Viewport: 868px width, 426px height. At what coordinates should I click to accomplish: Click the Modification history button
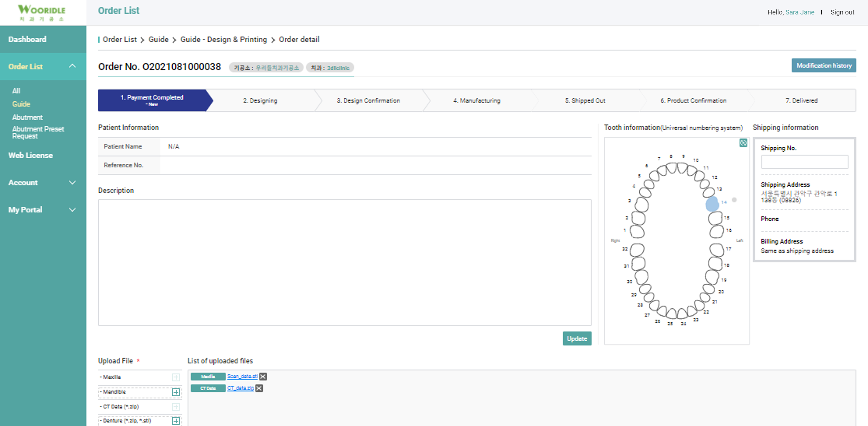pos(823,65)
